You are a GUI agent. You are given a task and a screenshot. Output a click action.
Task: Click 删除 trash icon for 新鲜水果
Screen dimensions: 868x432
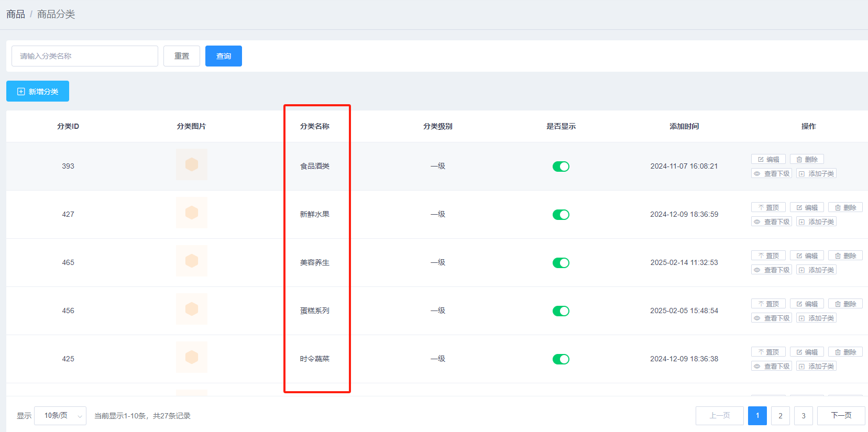(838, 207)
